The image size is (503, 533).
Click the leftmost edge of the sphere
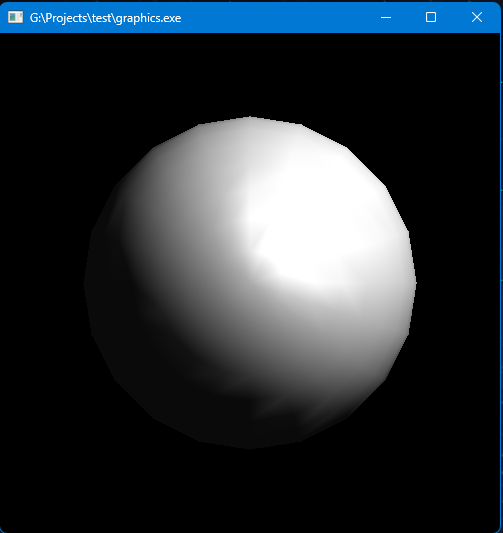click(x=85, y=283)
